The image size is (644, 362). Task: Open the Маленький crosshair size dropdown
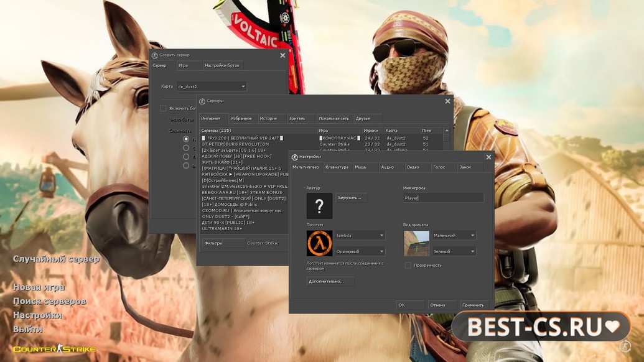[454, 235]
